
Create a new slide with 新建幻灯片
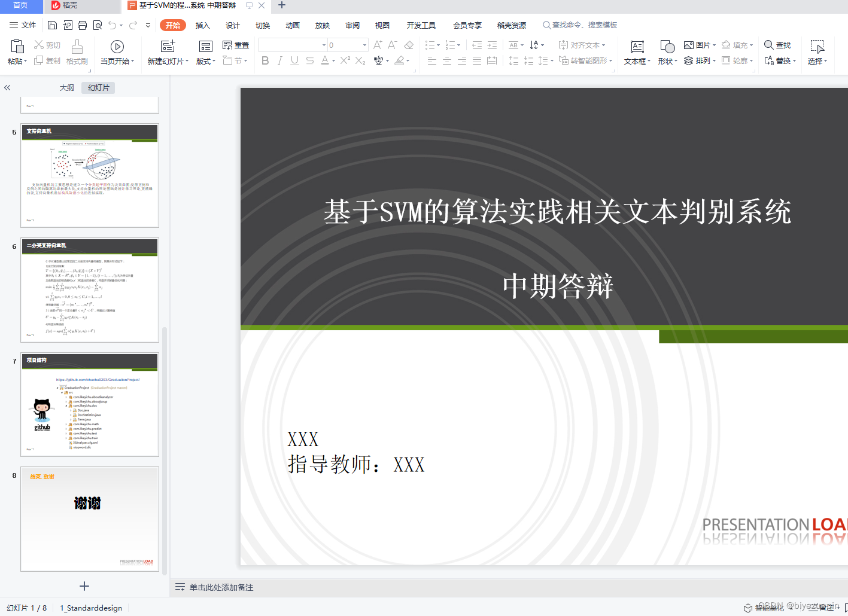(x=167, y=47)
